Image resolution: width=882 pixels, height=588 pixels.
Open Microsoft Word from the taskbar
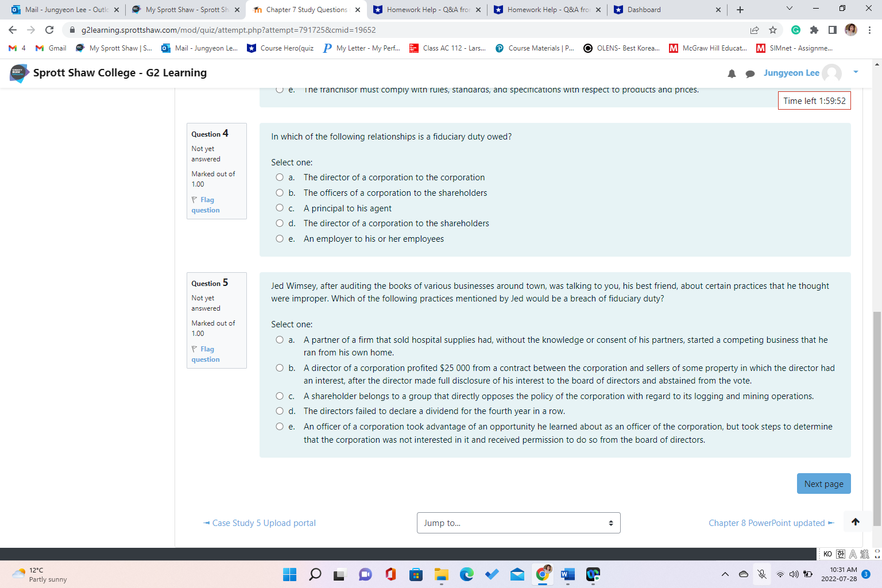point(567,574)
